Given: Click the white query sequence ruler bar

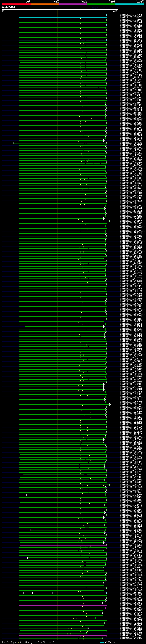Looking at the screenshot, I should tap(60, 9).
